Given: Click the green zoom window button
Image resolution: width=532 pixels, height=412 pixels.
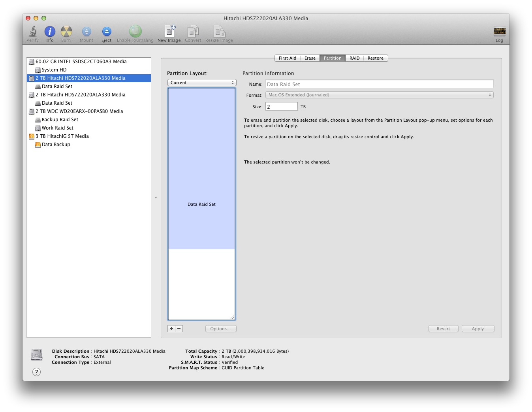Looking at the screenshot, I should [44, 18].
